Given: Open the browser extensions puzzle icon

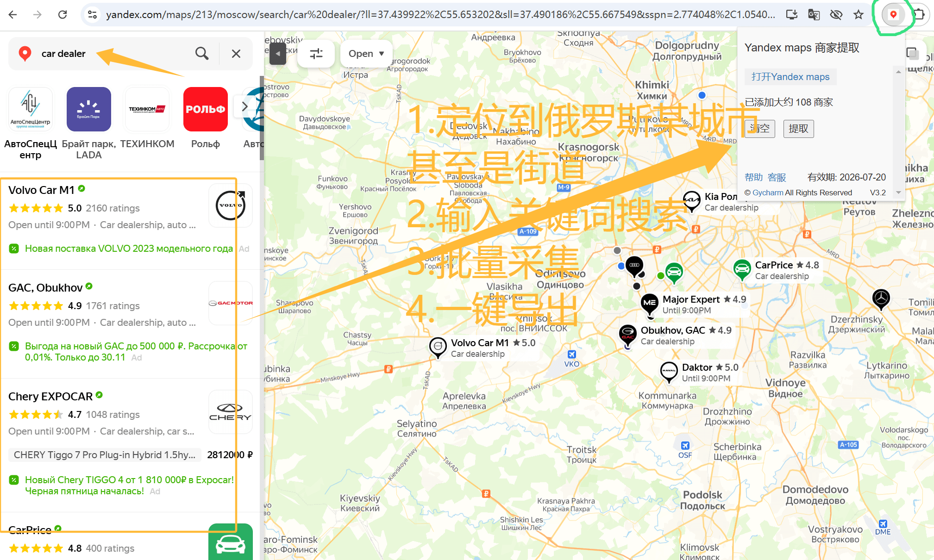Looking at the screenshot, I should click(x=920, y=14).
